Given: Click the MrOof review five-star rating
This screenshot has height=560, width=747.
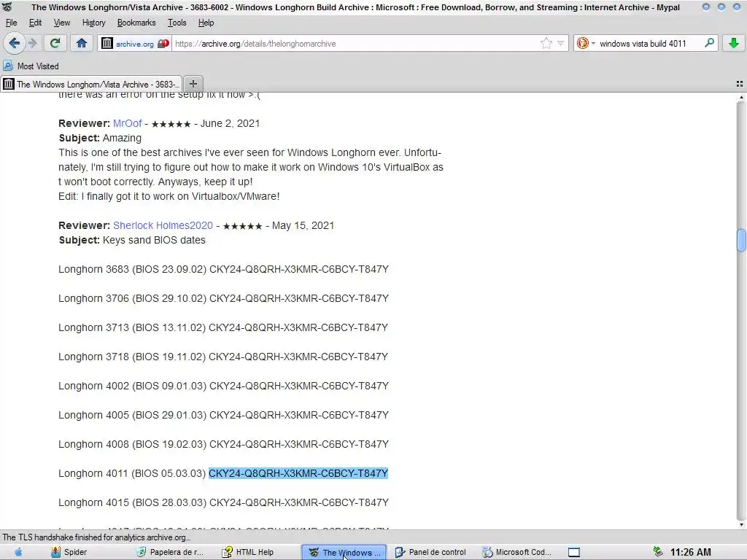Looking at the screenshot, I should pyautogui.click(x=171, y=124).
